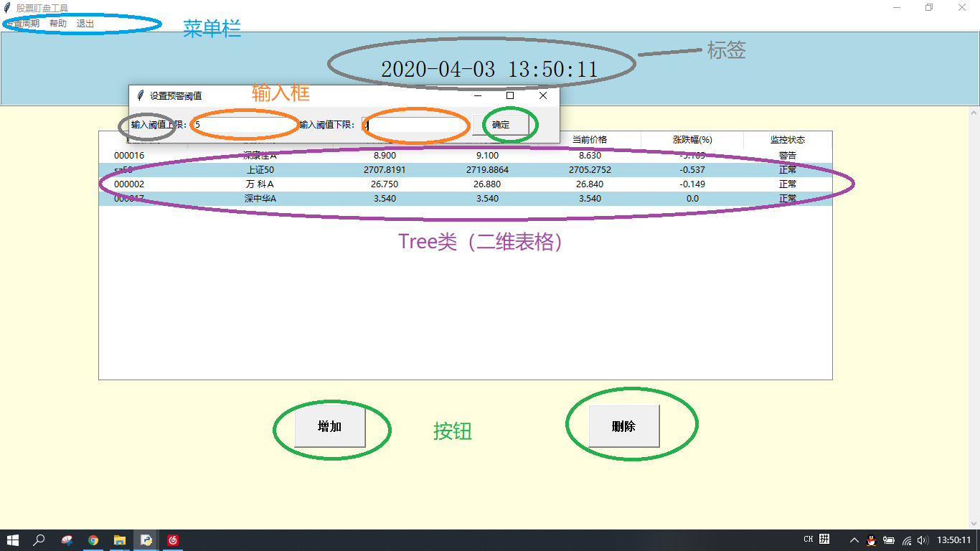Open NetEase Music taskbar icon

173,540
